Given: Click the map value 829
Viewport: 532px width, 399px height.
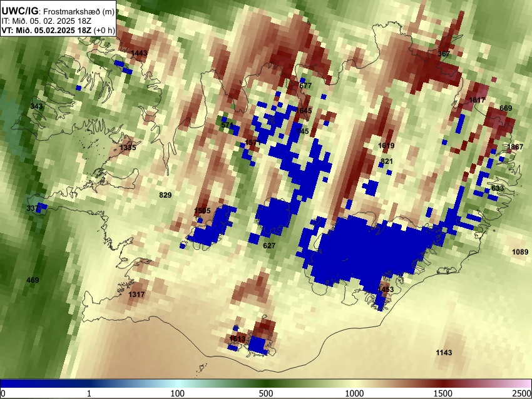Looking at the screenshot, I should coord(165,195).
